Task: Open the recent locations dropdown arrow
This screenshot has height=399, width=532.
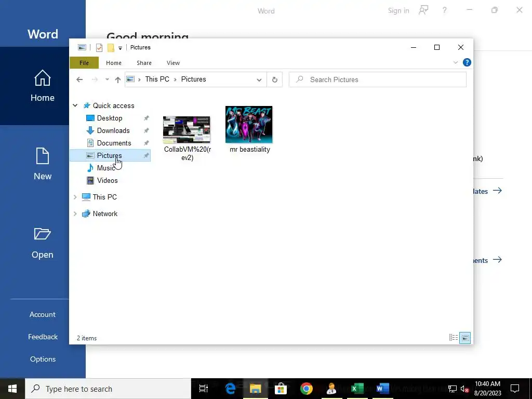Action: [x=107, y=79]
